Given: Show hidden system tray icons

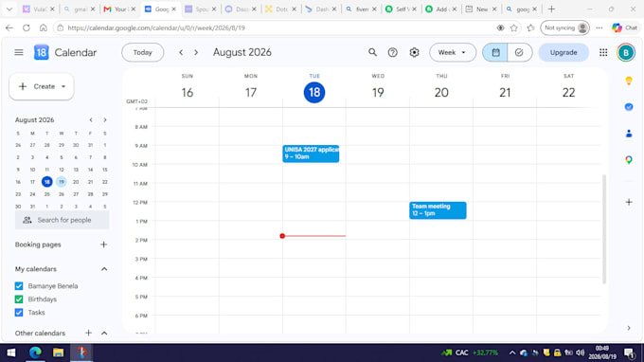Looking at the screenshot, I should tap(512, 353).
